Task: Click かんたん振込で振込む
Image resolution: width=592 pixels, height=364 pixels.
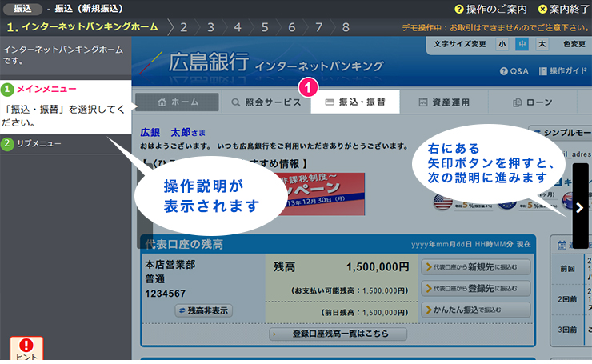Action: 476,310
